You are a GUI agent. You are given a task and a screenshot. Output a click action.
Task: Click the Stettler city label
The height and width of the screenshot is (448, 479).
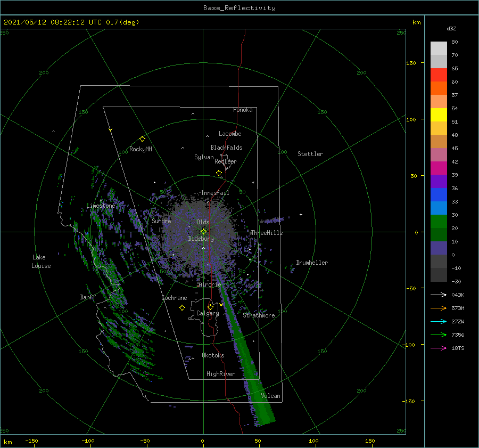(x=310, y=154)
